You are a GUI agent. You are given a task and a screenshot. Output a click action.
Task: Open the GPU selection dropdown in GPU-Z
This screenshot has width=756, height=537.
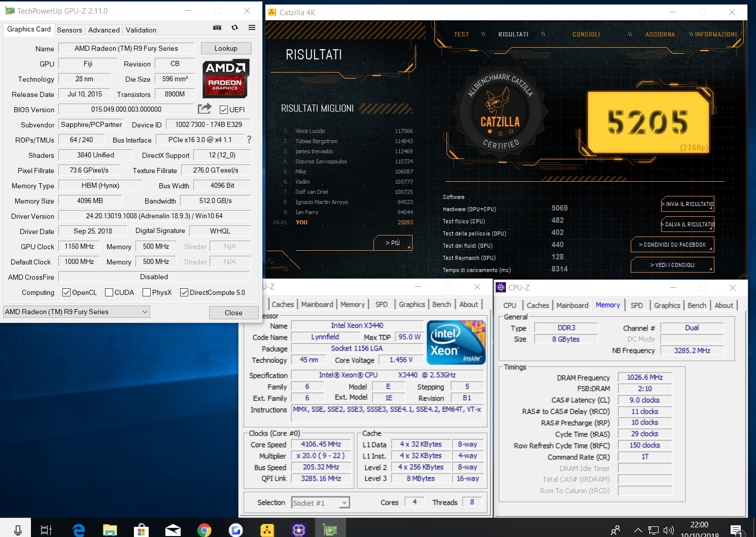click(x=77, y=312)
